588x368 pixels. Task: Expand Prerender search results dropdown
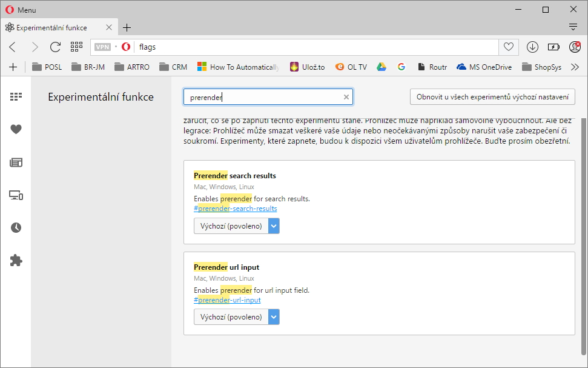(x=236, y=226)
